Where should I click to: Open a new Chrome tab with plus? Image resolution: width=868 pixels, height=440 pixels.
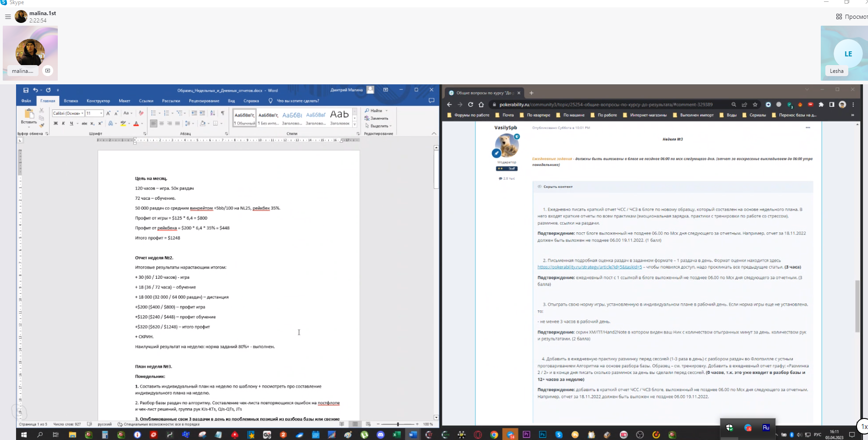[x=531, y=93]
